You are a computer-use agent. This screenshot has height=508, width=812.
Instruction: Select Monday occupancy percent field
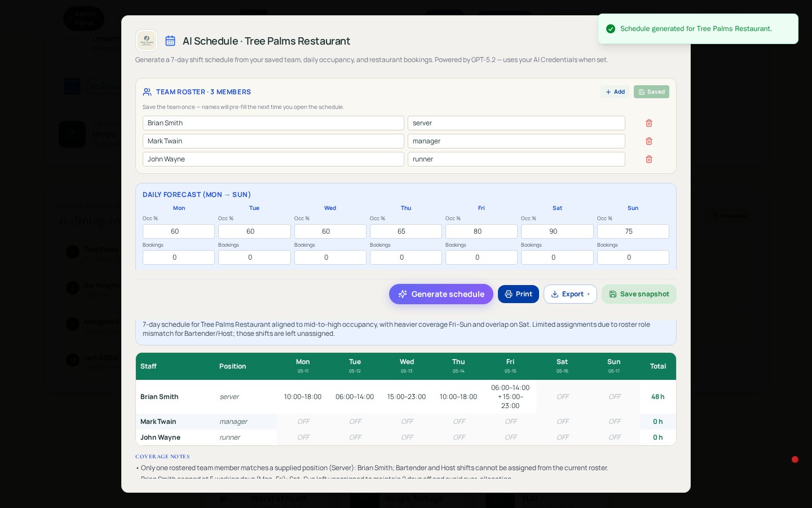(179, 231)
